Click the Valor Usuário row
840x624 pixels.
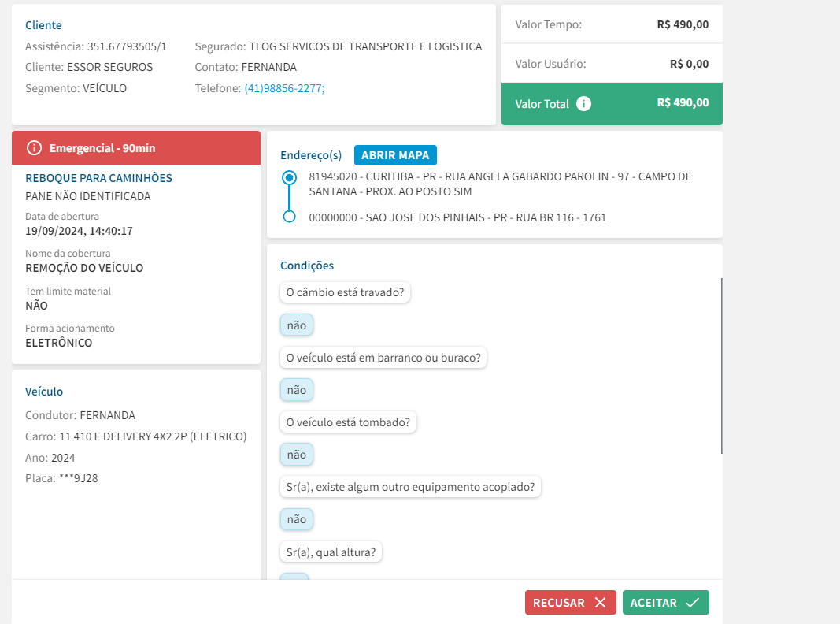point(612,64)
